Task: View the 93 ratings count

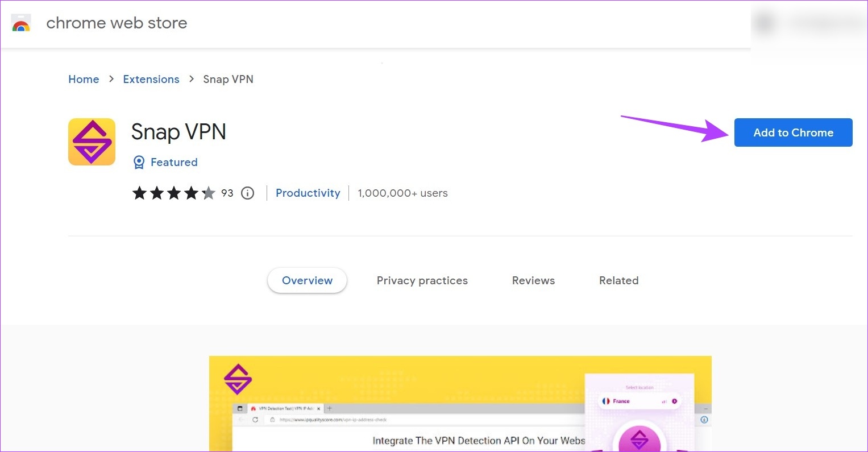Action: click(x=227, y=193)
